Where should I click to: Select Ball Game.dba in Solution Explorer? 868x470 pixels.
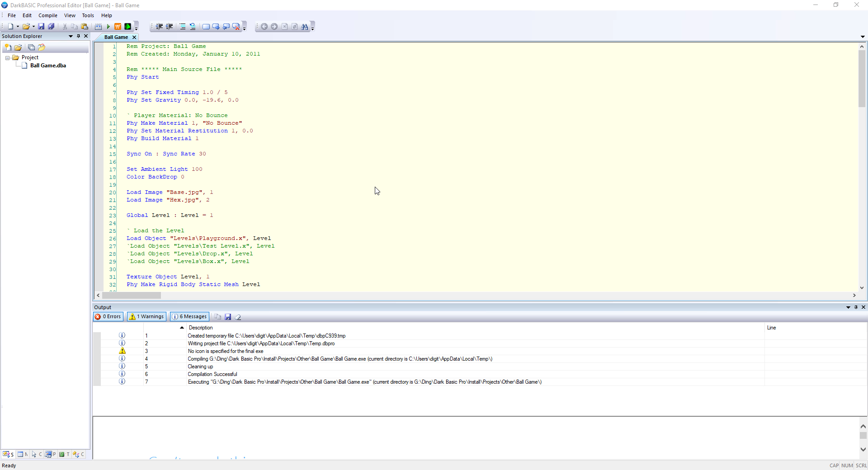(47, 65)
